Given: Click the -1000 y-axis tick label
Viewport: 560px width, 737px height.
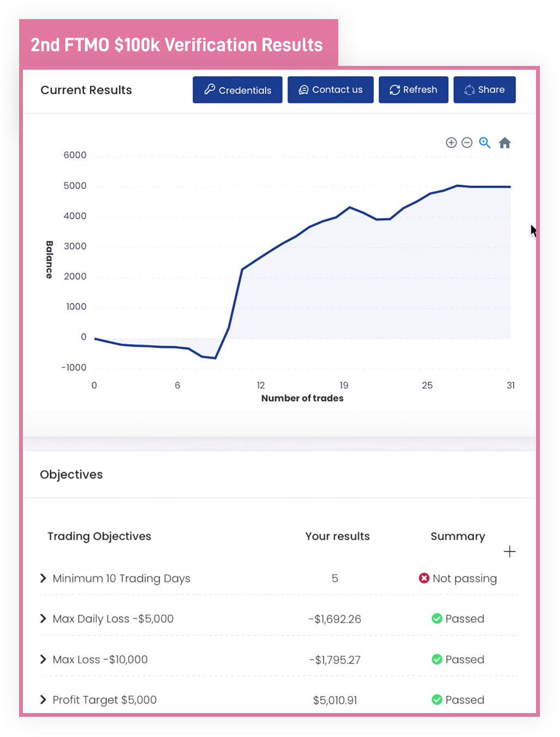Looking at the screenshot, I should pos(74,368).
